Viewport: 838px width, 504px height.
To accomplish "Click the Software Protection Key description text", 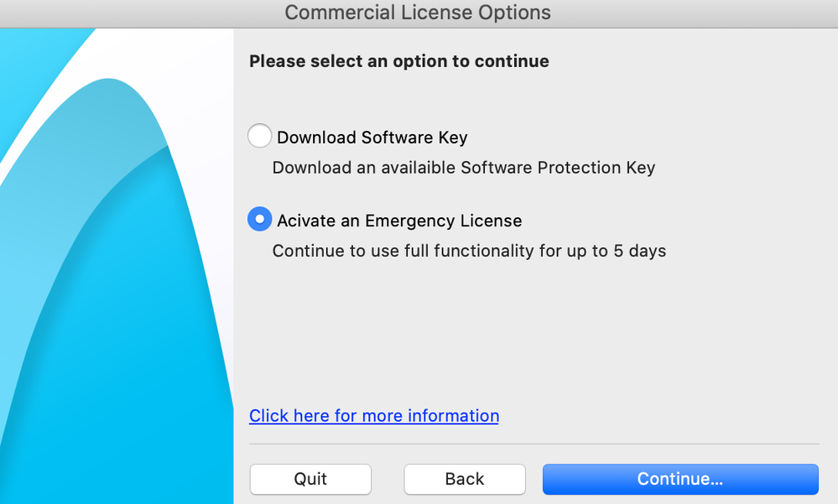I will click(x=463, y=168).
